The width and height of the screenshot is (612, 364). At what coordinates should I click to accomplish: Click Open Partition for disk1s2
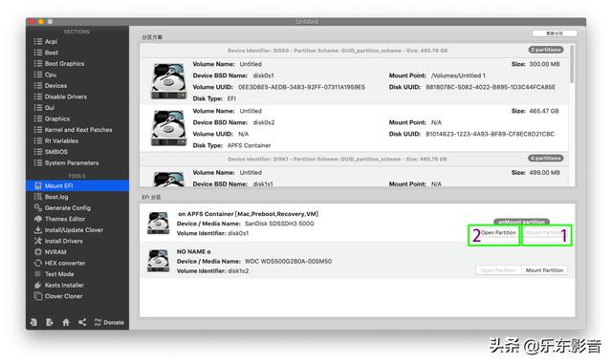[x=498, y=270]
